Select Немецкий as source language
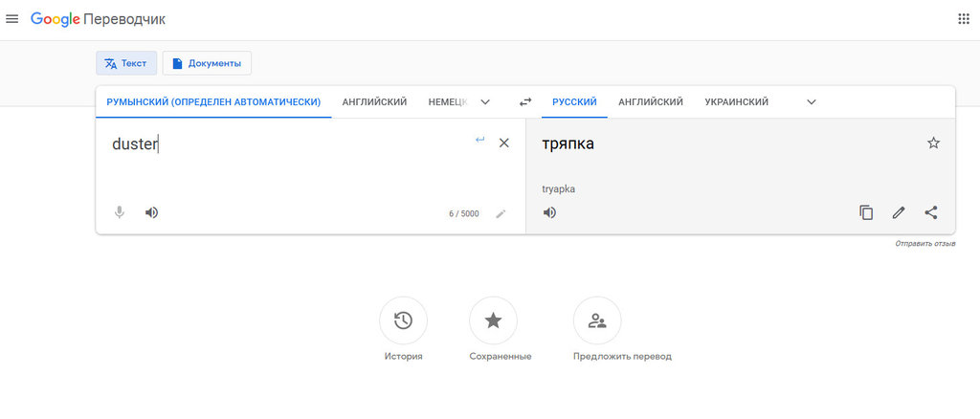This screenshot has width=980, height=419. tap(448, 101)
